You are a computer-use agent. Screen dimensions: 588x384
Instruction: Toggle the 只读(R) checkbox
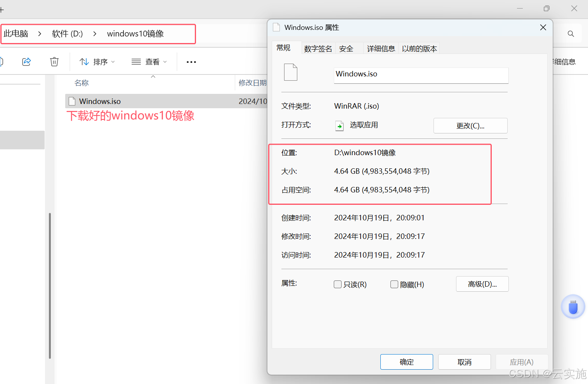(338, 284)
